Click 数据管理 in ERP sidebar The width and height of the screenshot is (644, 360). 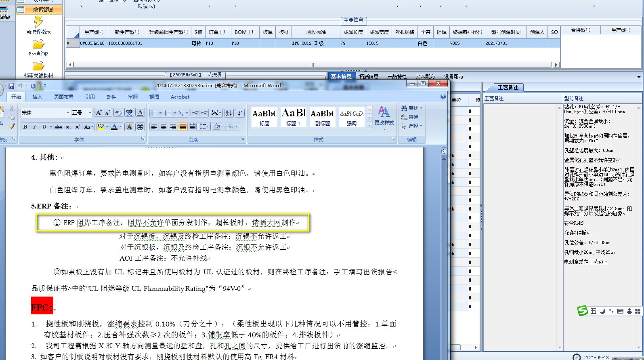click(39, 9)
